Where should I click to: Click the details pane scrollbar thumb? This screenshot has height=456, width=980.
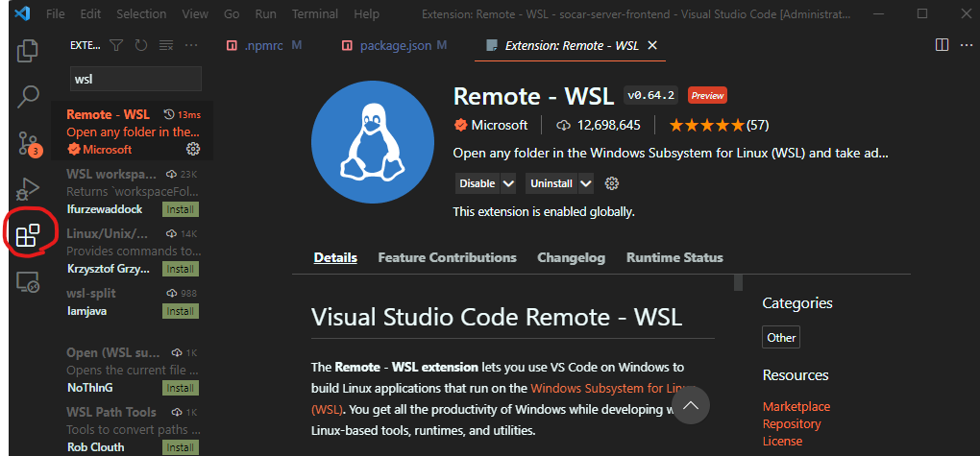tap(738, 282)
